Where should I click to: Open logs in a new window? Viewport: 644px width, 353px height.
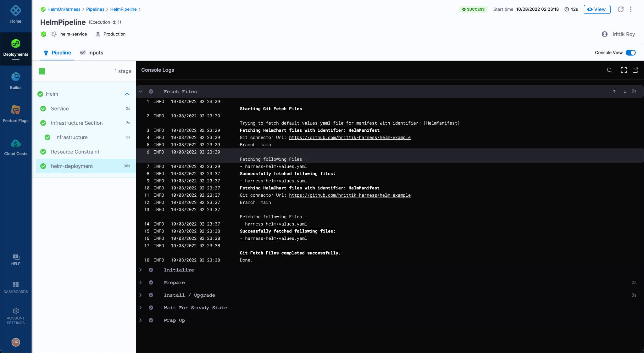[635, 70]
